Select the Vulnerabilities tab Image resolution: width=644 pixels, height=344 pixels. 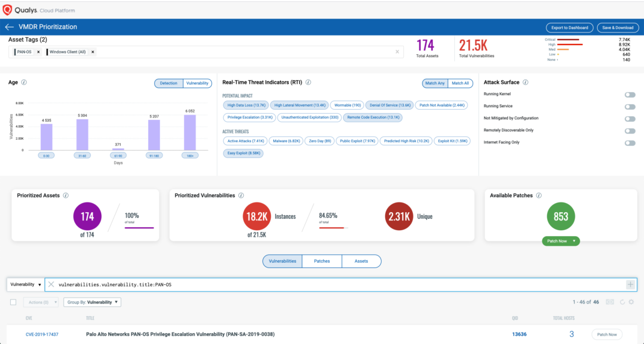pyautogui.click(x=282, y=261)
